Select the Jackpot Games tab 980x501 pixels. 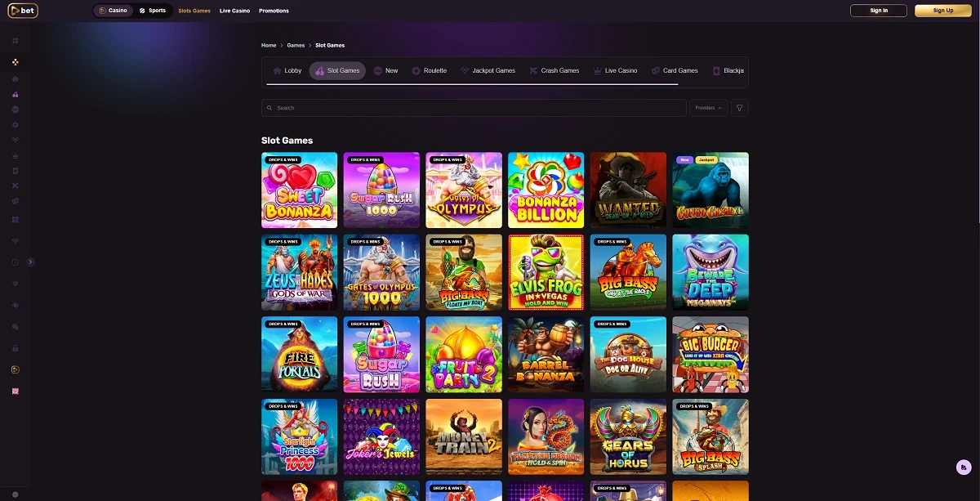488,71
